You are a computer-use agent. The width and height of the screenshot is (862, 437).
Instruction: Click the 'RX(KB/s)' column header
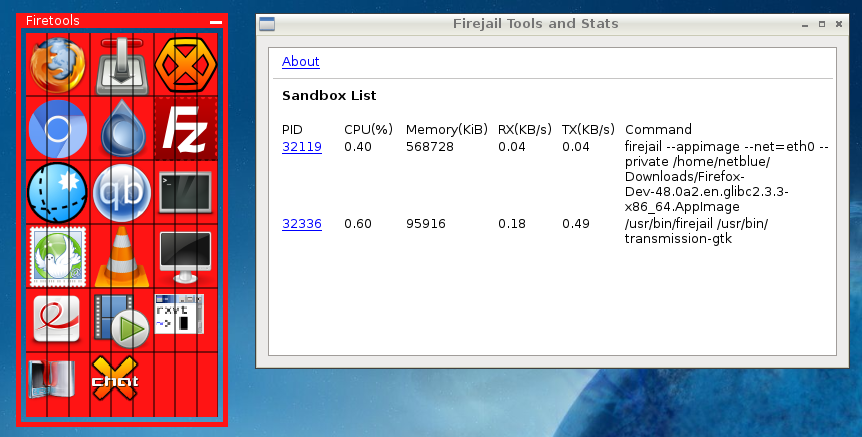524,130
